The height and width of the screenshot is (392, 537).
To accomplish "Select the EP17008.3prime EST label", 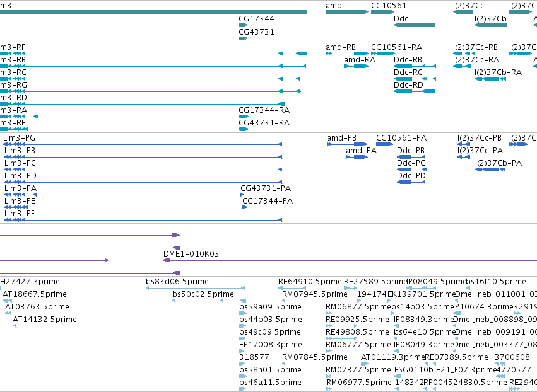I will coord(271,345).
